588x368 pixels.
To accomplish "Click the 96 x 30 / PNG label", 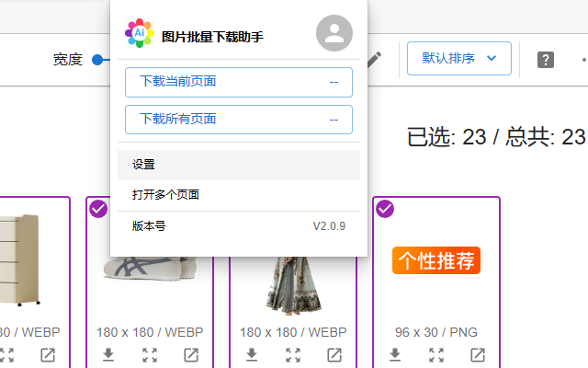I will [x=436, y=332].
